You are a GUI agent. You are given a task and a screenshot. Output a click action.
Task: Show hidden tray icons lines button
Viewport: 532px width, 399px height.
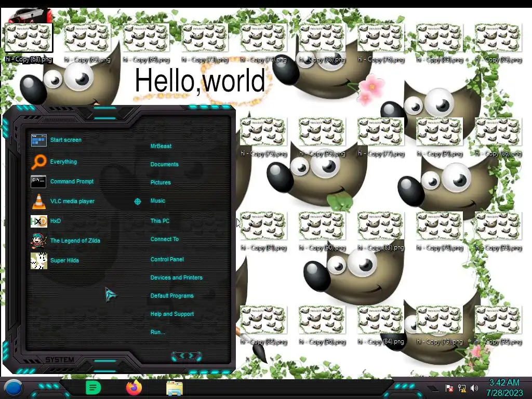(433, 389)
